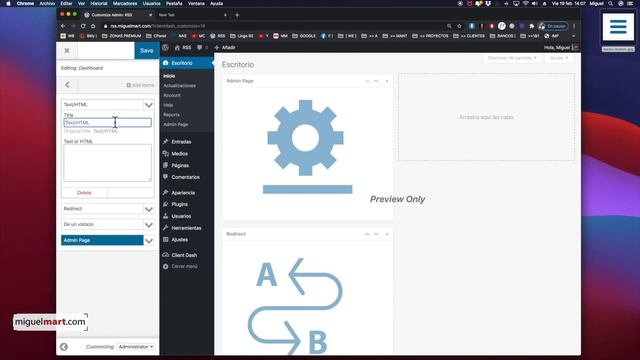
Task: Open Opciones de pantalla dropdown
Action: coord(512,58)
